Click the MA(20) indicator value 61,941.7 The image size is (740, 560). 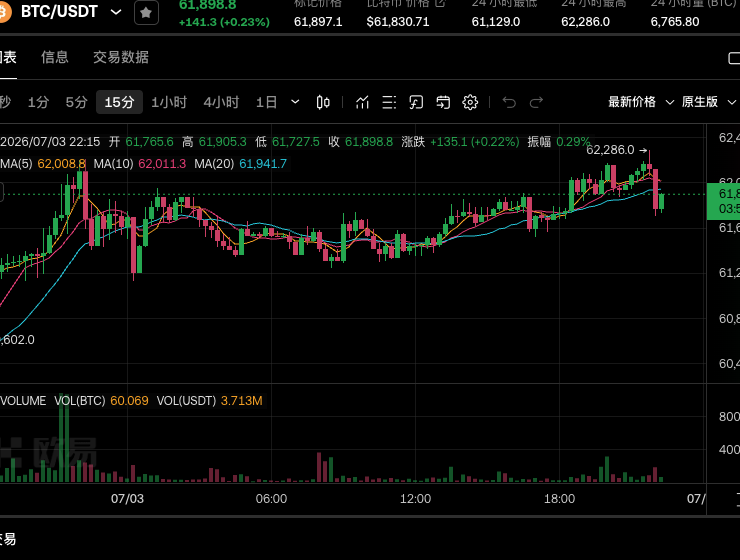[263, 164]
